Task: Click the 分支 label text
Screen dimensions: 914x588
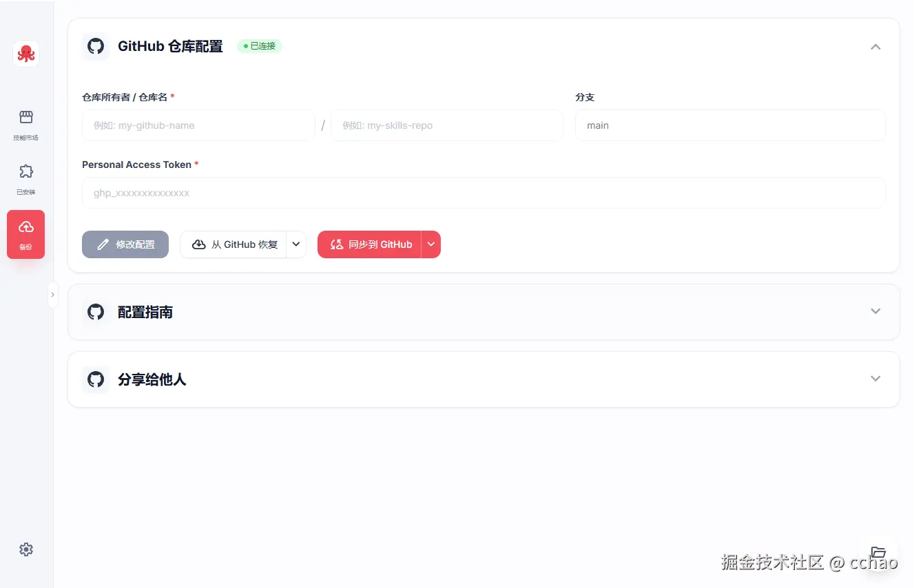Action: point(585,97)
